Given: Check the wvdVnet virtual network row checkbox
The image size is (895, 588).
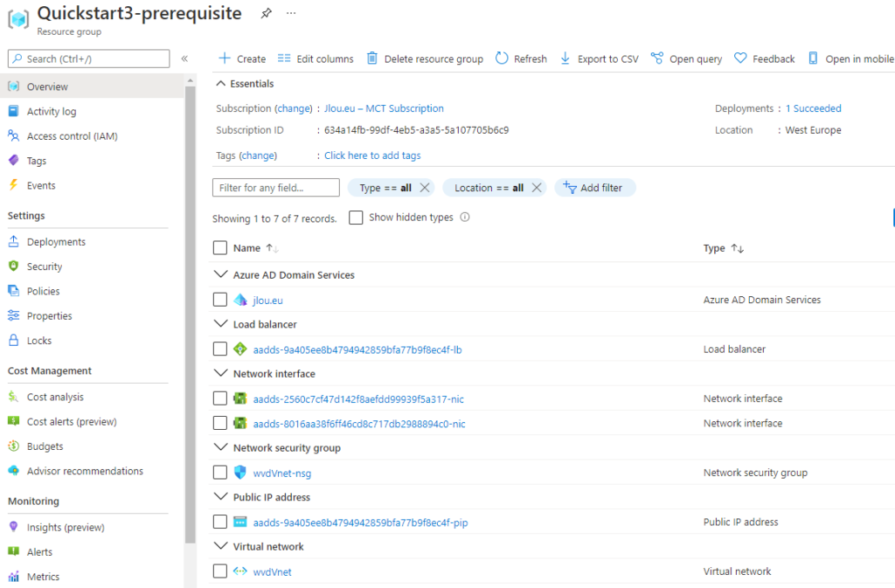Looking at the screenshot, I should (x=219, y=571).
